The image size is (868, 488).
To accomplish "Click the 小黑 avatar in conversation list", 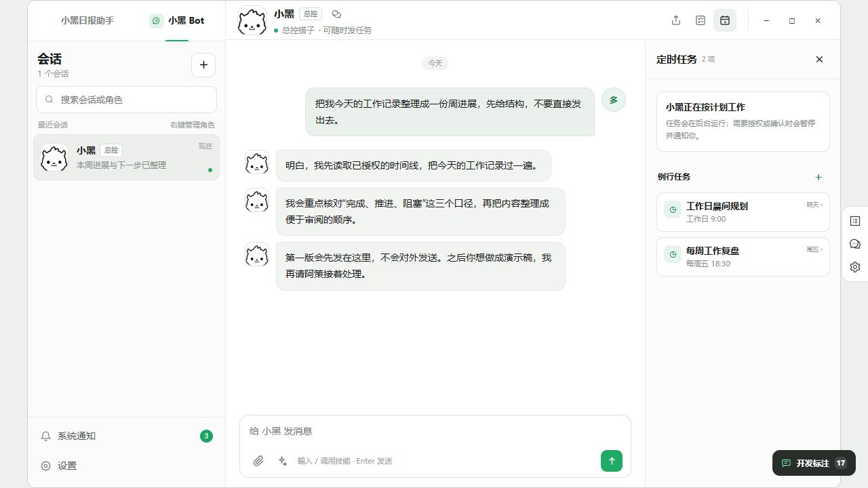I will tap(54, 157).
